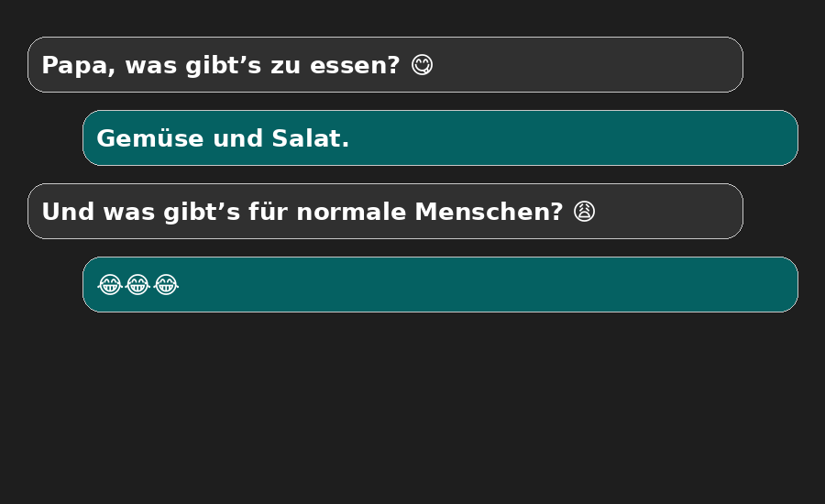This screenshot has width=825, height=504.
Task: Select the "Und was gibt's für normale Menschen?" bubble
Action: click(669, 212)
